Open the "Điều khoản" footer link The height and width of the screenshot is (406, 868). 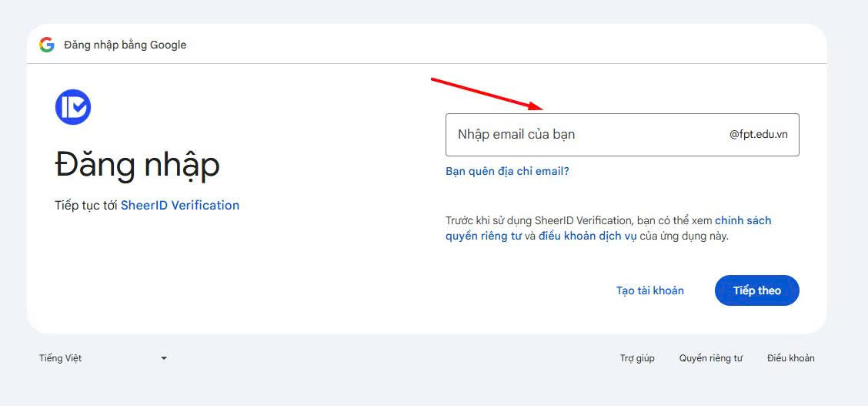click(790, 358)
